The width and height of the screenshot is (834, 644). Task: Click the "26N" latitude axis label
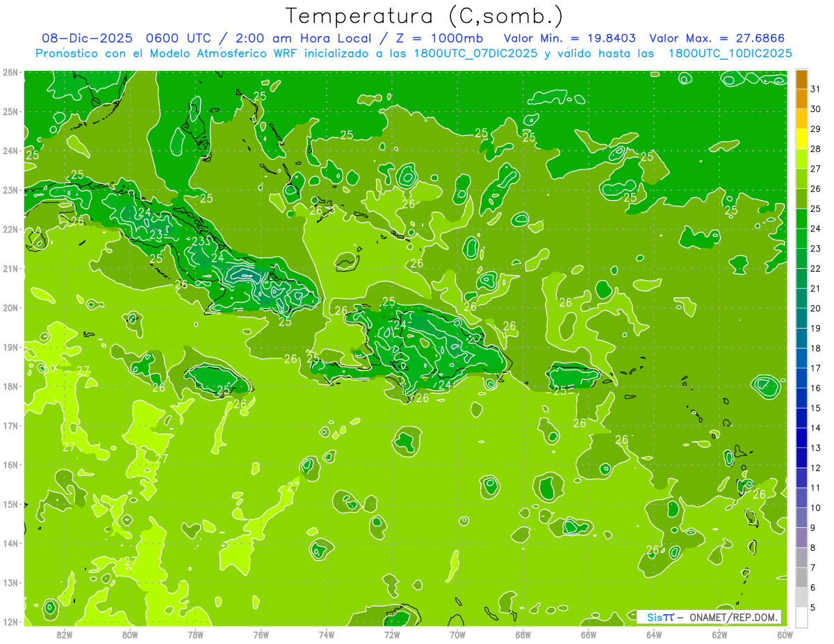(11, 72)
